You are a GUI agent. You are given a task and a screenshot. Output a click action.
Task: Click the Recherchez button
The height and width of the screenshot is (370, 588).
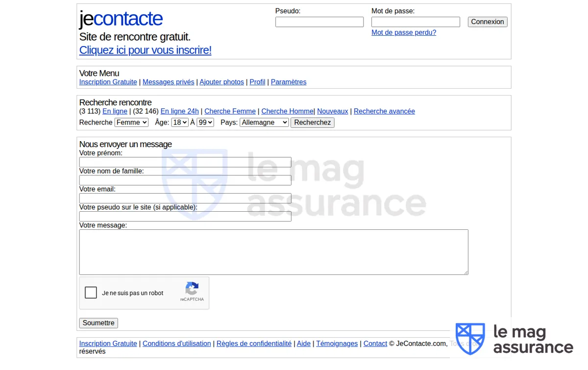tap(313, 123)
